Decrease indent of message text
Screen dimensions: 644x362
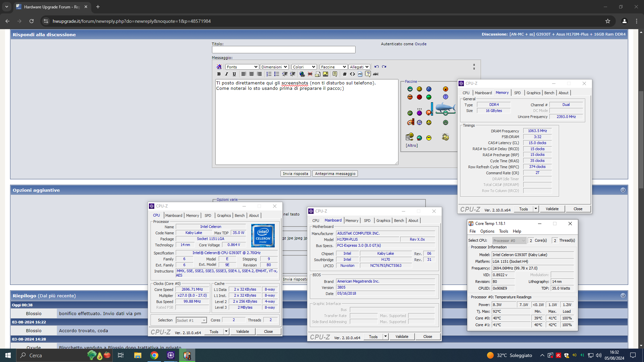[285, 74]
